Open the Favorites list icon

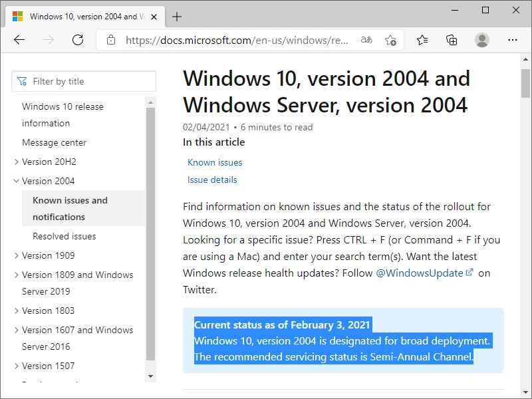click(x=422, y=40)
